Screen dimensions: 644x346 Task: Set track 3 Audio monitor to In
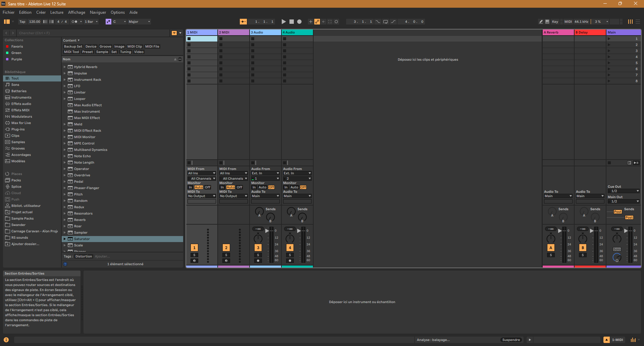(254, 187)
